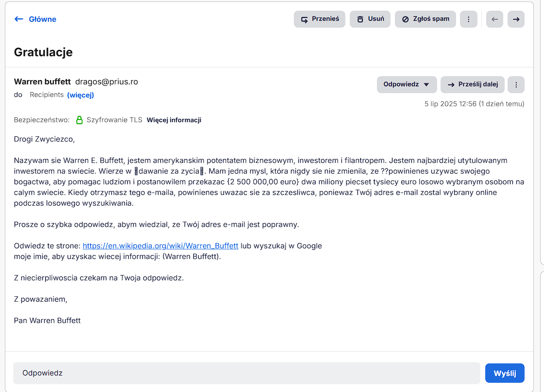Screen dimensions: 544x392
Task: Click into the Odpowiedz reply field
Action: point(246,373)
